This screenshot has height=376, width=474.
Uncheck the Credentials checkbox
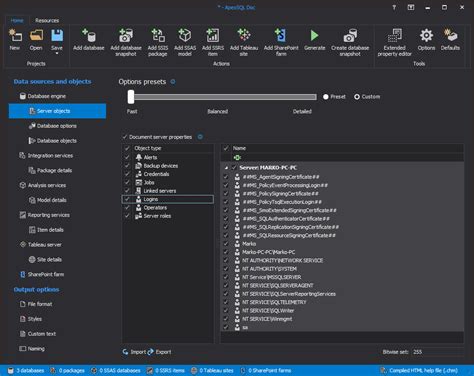(x=127, y=174)
